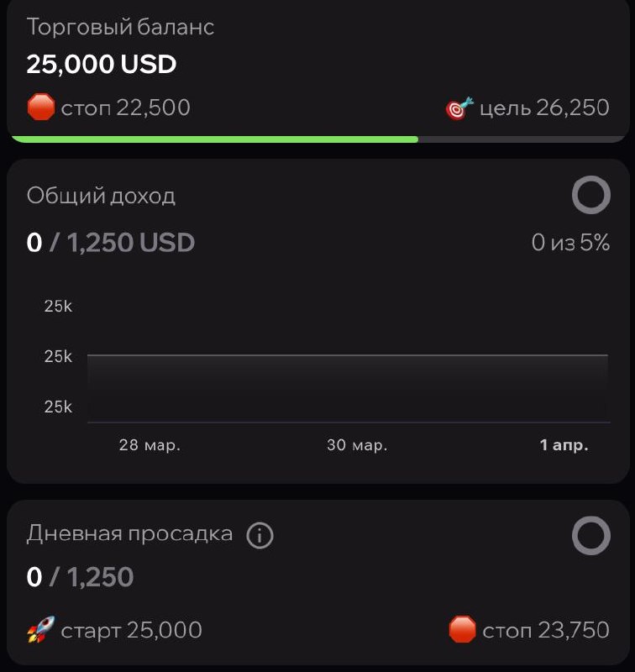Tap the Дневная просадка heading

pyautogui.click(x=129, y=533)
